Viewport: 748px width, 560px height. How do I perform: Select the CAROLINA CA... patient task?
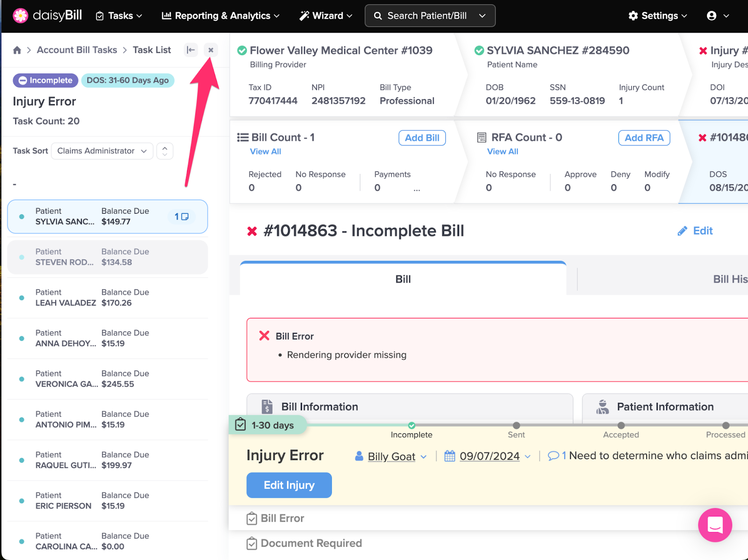point(108,542)
